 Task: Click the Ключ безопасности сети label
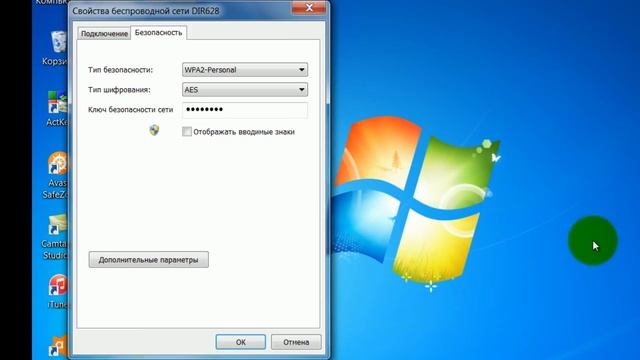pyautogui.click(x=131, y=109)
